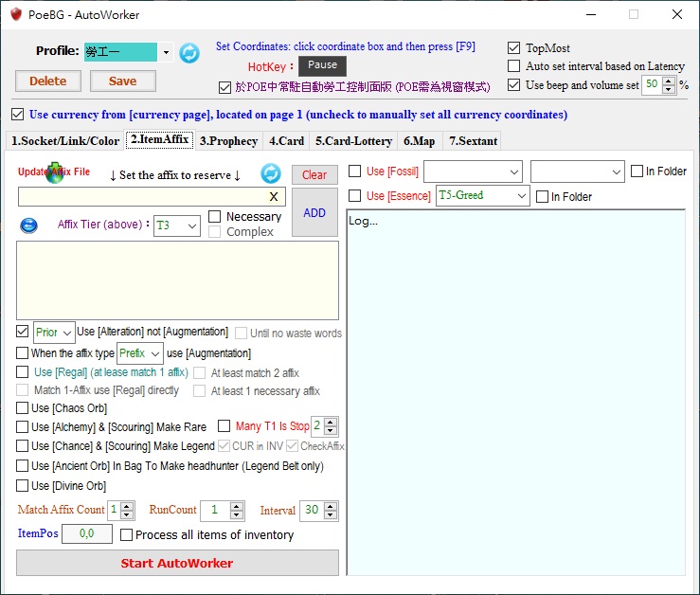Check In Folder next to Essence

click(542, 196)
